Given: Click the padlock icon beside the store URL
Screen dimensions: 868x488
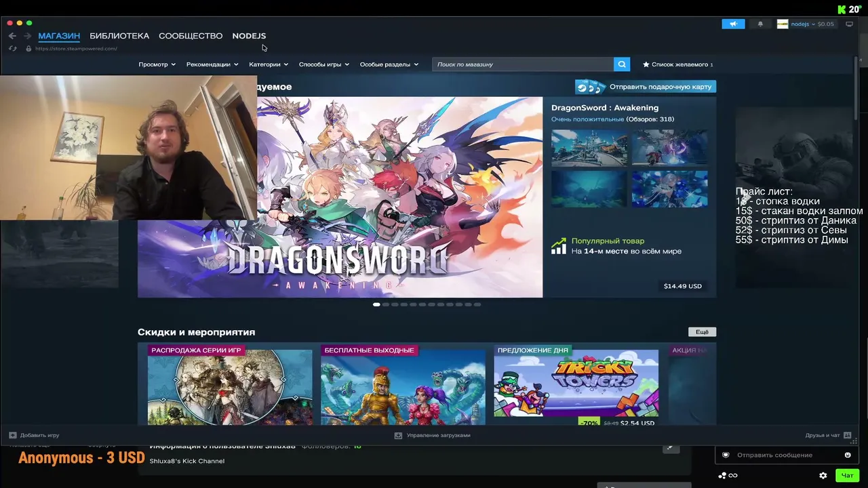Looking at the screenshot, I should pyautogui.click(x=28, y=49).
